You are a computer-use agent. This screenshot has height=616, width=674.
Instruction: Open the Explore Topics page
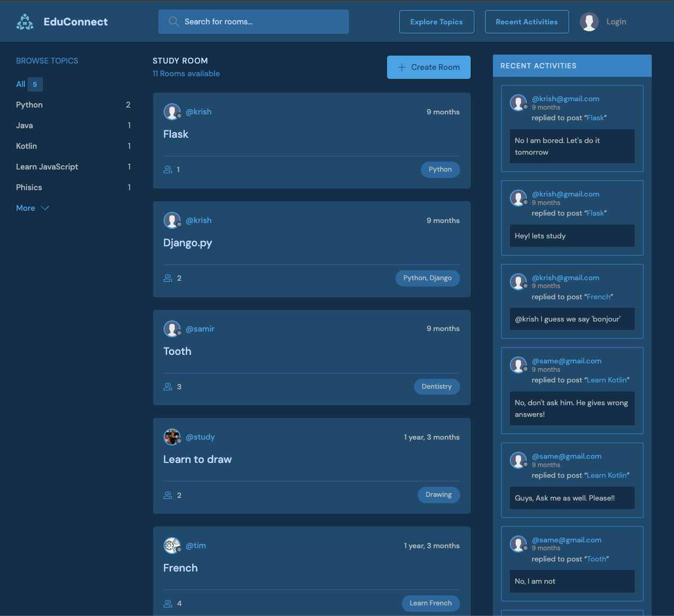point(437,22)
